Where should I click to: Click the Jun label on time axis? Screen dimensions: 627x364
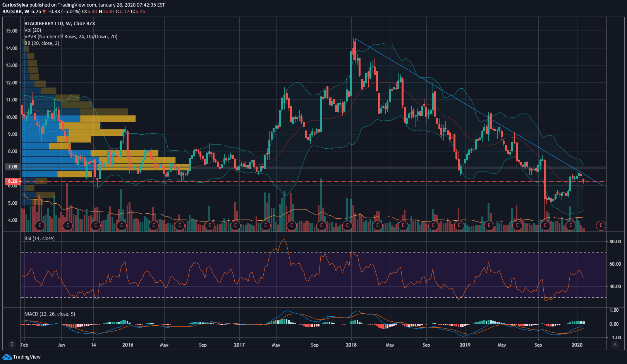click(61, 345)
